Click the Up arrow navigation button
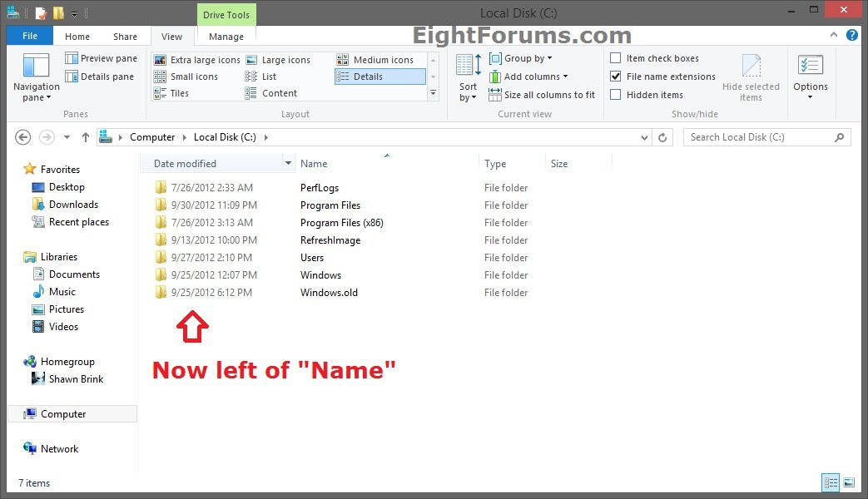Screen dimensions: 868x499 click(85, 138)
